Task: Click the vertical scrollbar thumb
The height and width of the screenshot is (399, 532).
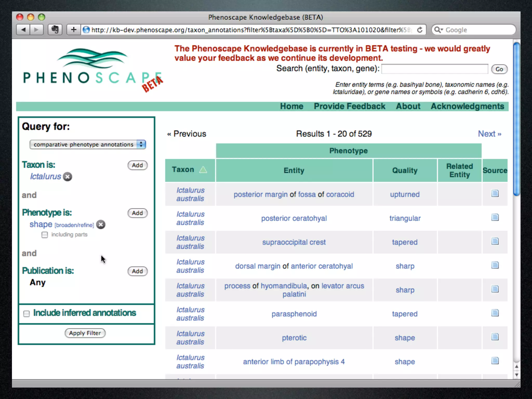Action: [x=516, y=119]
